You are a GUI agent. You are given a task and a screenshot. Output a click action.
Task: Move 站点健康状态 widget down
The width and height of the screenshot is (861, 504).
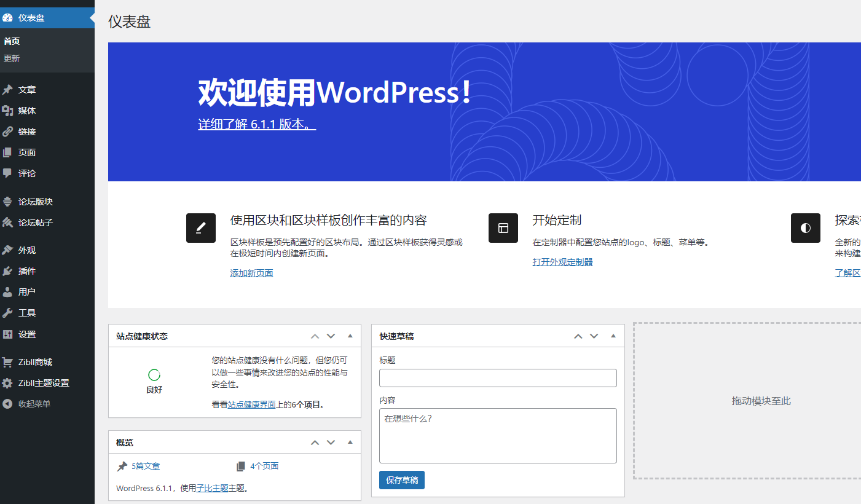tap(331, 336)
